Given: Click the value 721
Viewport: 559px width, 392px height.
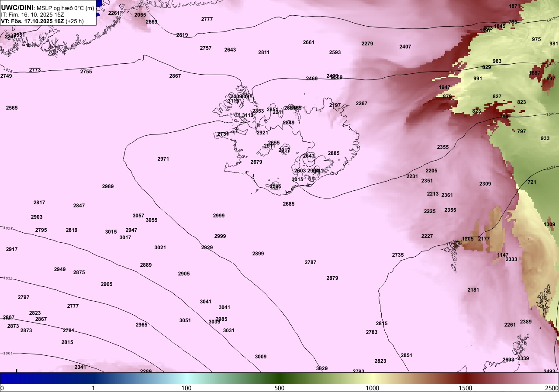Looking at the screenshot, I should pyautogui.click(x=532, y=182).
